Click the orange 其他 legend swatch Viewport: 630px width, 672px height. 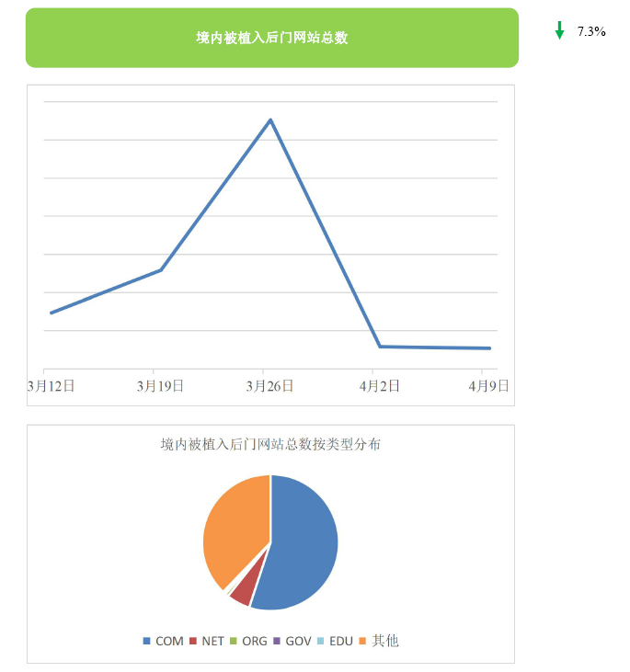(x=362, y=641)
